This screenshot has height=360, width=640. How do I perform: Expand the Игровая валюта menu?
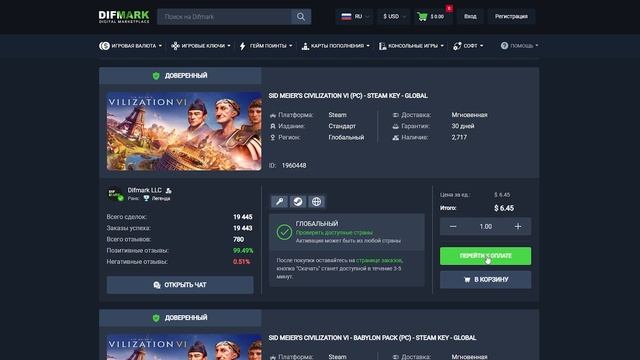(131, 46)
